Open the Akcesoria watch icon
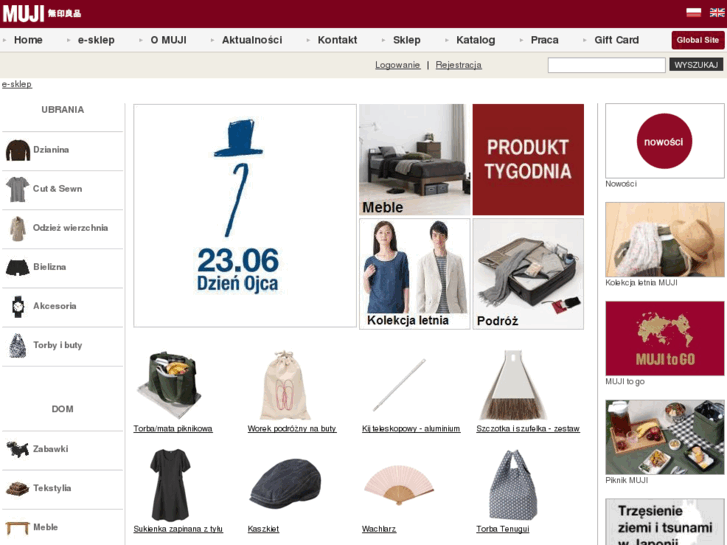727x545 pixels. point(18,307)
